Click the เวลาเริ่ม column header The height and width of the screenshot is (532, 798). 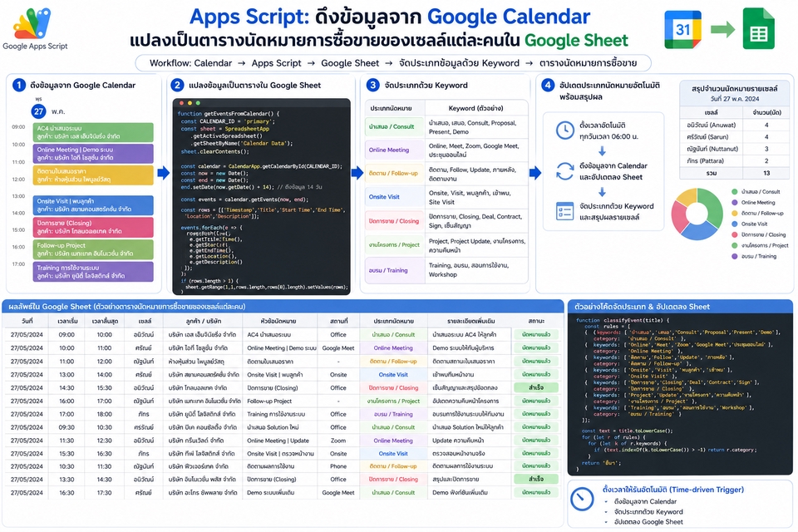[67, 321]
